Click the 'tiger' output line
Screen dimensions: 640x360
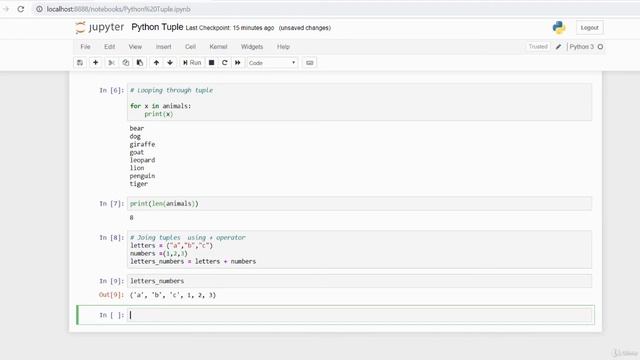click(x=139, y=184)
